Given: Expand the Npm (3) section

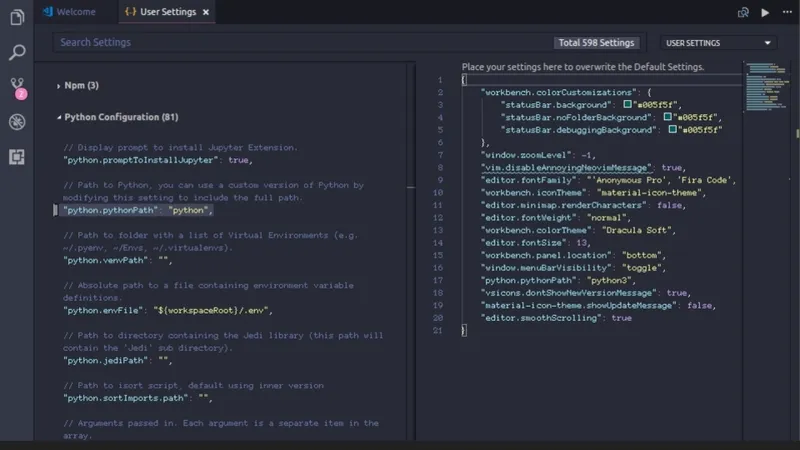Looking at the screenshot, I should pos(78,85).
